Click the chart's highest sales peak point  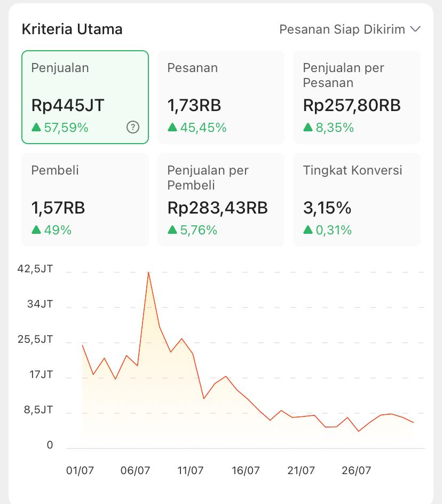148,273
